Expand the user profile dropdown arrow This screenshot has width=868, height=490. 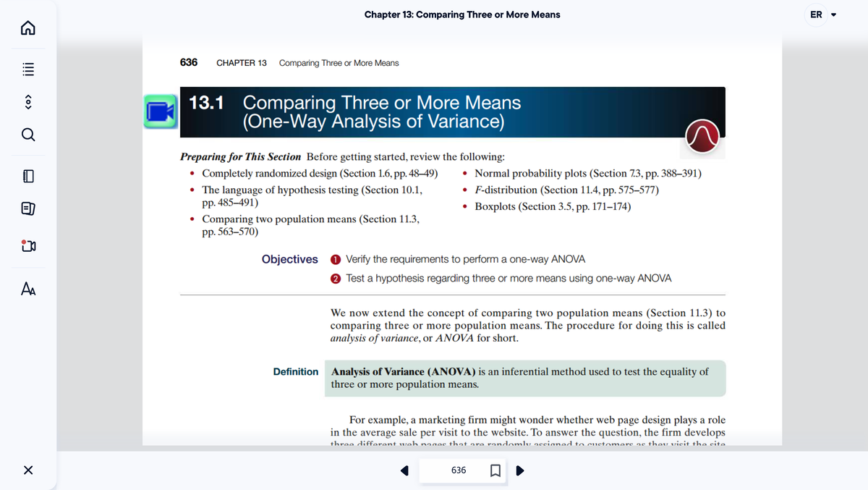click(x=833, y=14)
